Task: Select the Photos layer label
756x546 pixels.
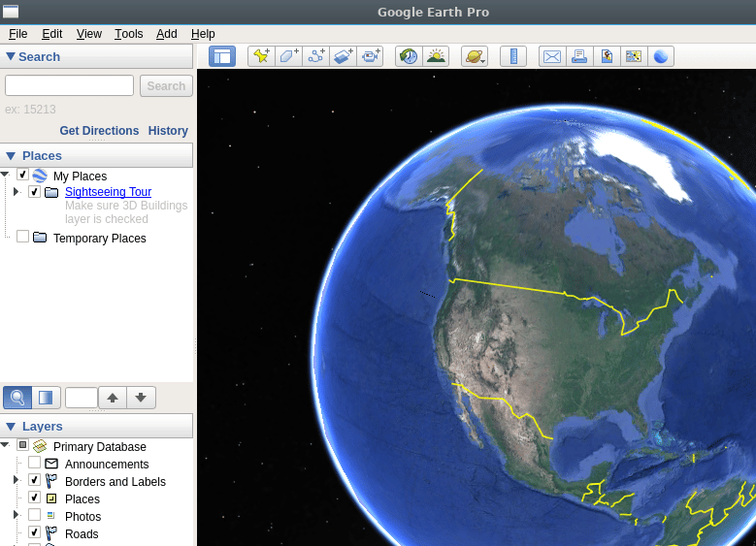Action: pos(82,517)
